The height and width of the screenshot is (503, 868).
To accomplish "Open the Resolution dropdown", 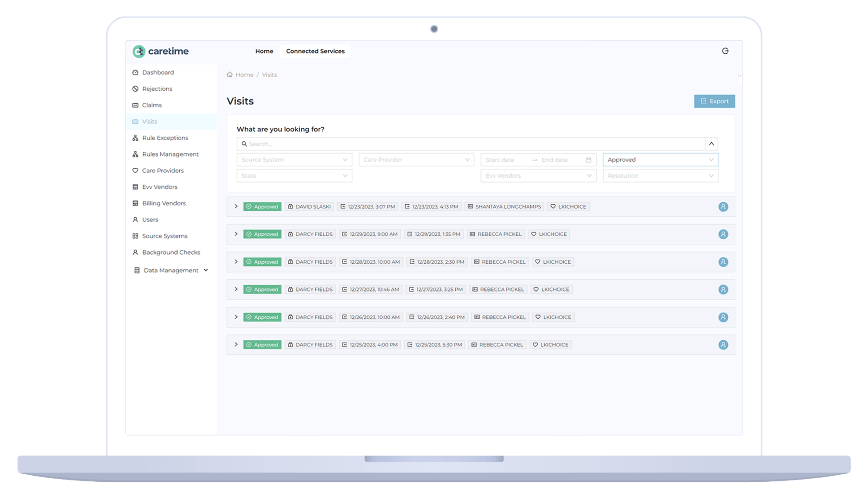I will pos(660,176).
